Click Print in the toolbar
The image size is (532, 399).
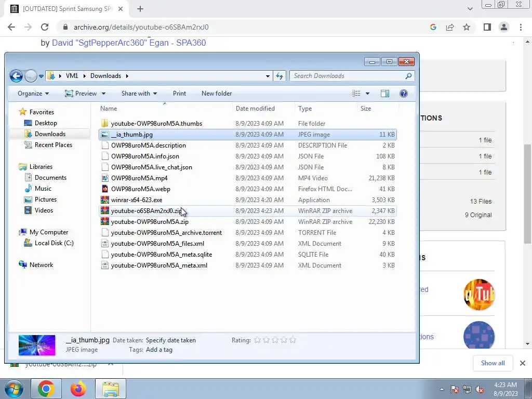click(x=179, y=94)
